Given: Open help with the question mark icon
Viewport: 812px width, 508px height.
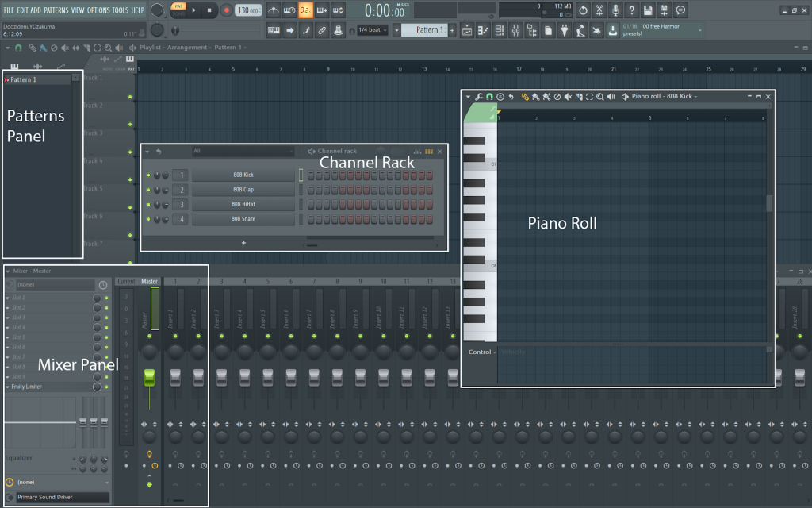Looking at the screenshot, I should click(x=632, y=10).
